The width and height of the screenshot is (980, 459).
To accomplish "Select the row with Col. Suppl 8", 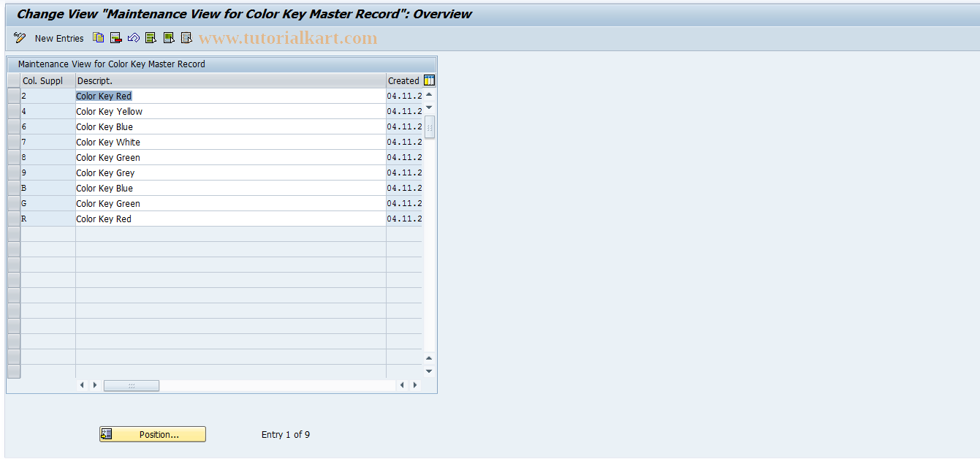I will click(14, 157).
